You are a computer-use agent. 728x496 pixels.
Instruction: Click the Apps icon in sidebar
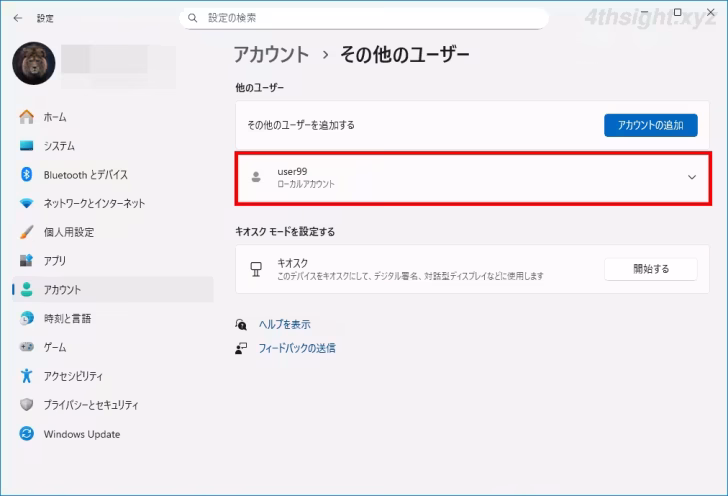click(27, 261)
